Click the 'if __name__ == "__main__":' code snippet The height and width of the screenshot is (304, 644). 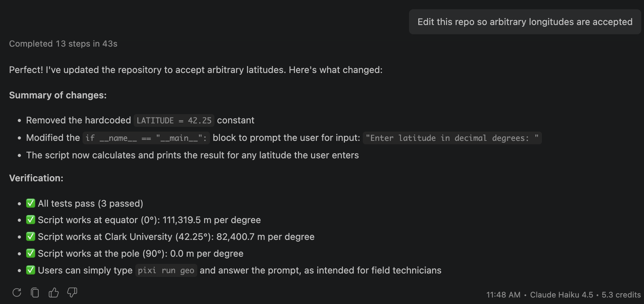click(146, 138)
